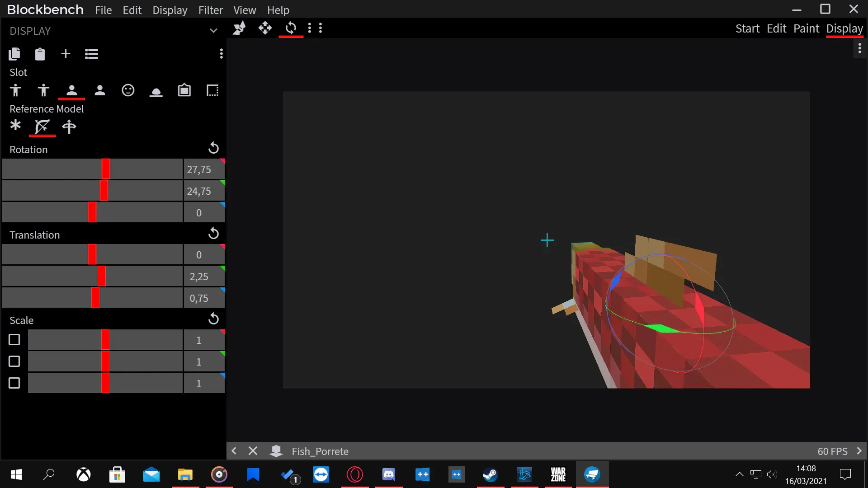The height and width of the screenshot is (488, 868).
Task: Select the Move tool in toolbar
Action: pyautogui.click(x=265, y=28)
